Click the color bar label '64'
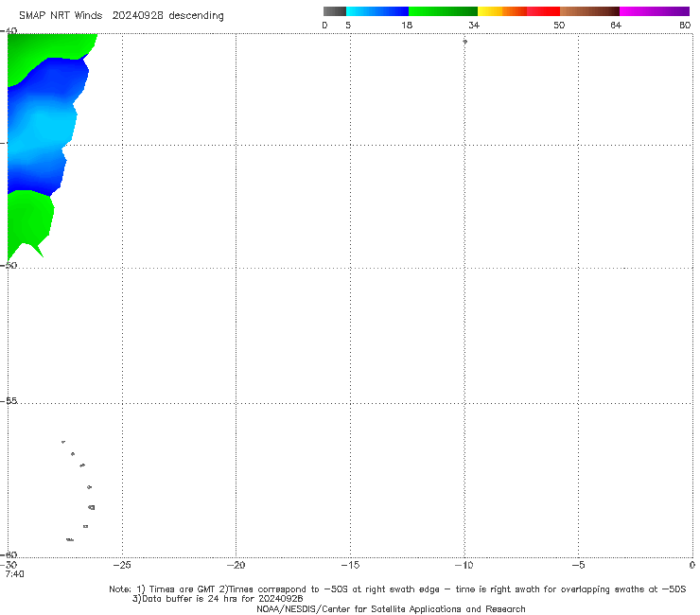 point(616,26)
